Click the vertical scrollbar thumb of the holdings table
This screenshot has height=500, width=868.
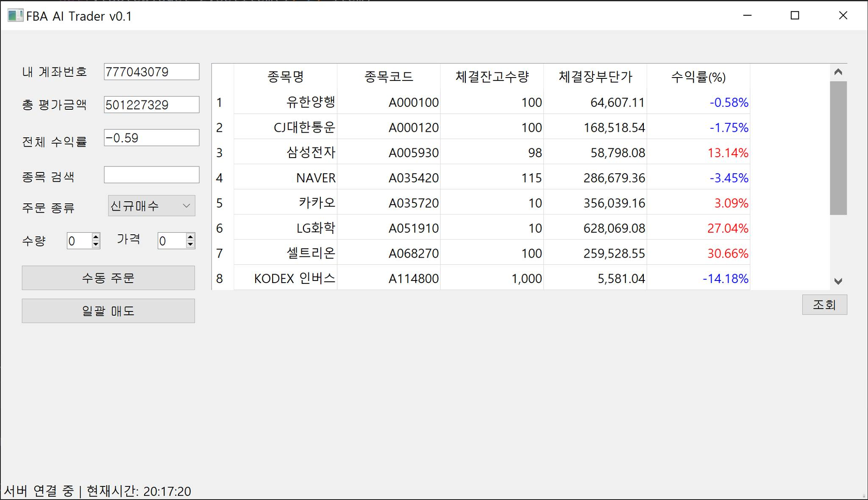pyautogui.click(x=838, y=148)
